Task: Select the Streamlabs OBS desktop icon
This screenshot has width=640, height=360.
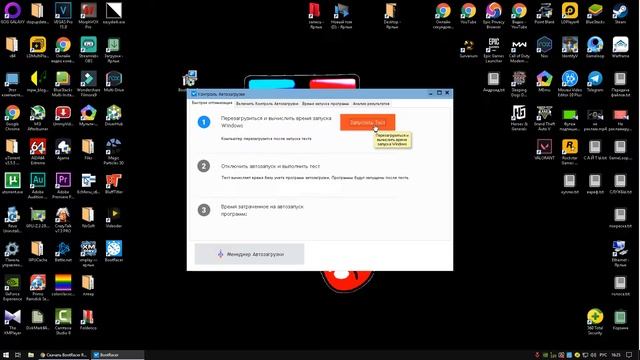Action: click(88, 49)
